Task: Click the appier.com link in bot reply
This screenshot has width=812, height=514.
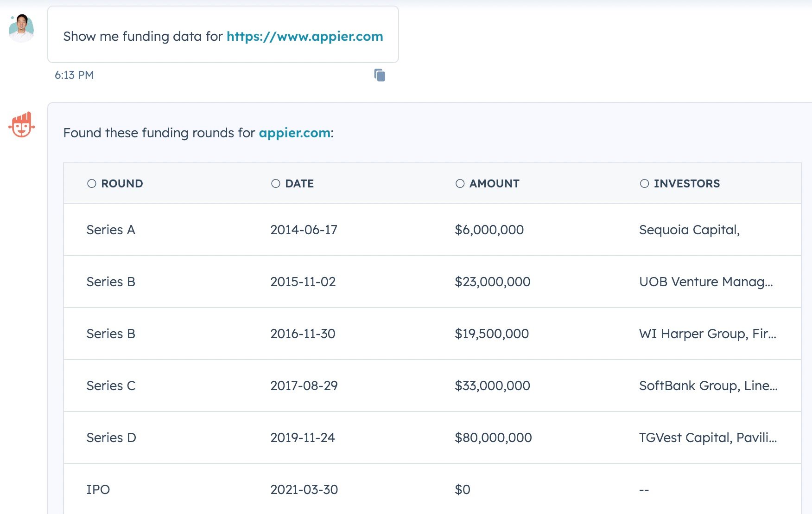Action: point(294,133)
